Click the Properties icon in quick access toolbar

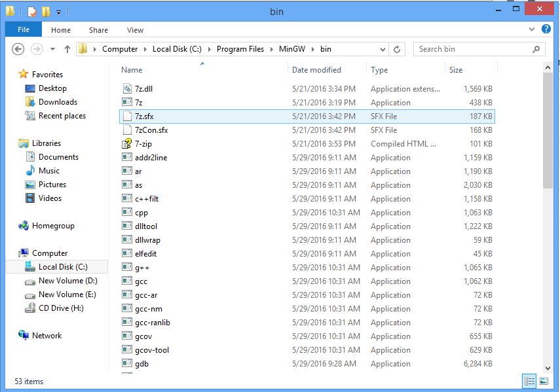[x=32, y=12]
